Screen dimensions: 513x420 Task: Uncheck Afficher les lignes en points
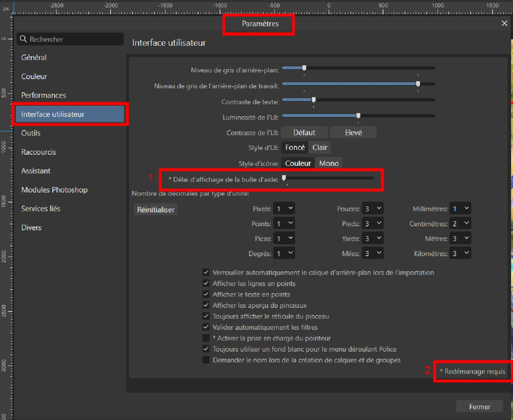[206, 283]
